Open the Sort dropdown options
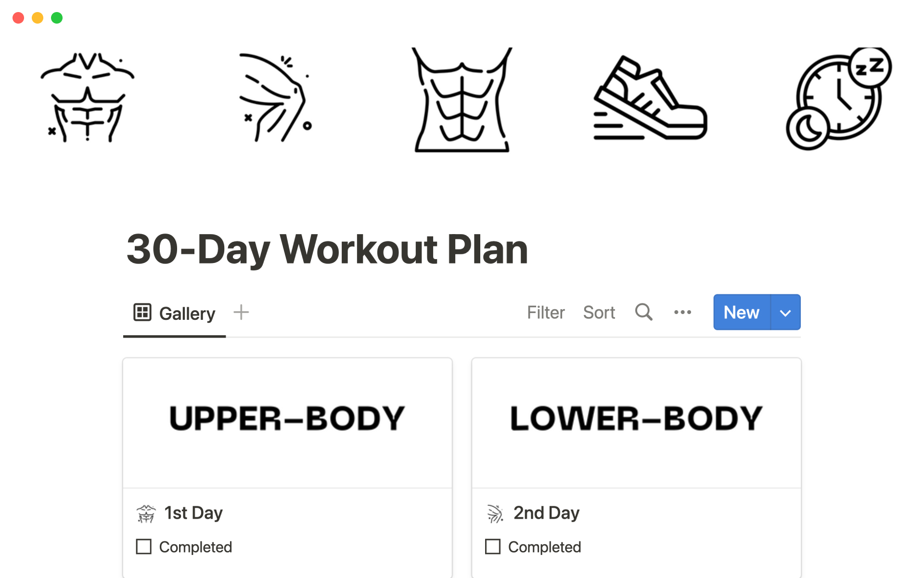Screen dimensions: 924x578 pos(596,312)
